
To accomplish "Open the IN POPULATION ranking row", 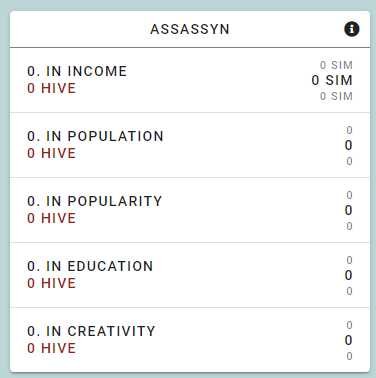I will pos(190,145).
